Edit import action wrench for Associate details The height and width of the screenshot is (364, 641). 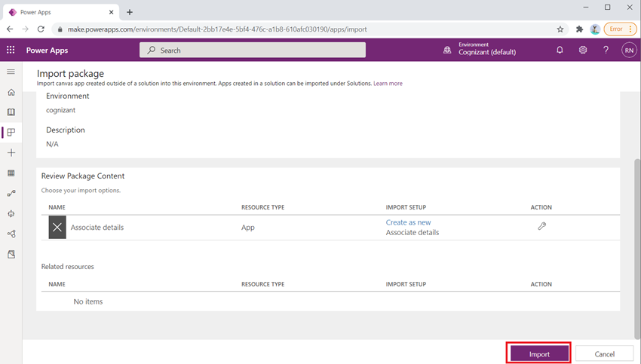541,226
